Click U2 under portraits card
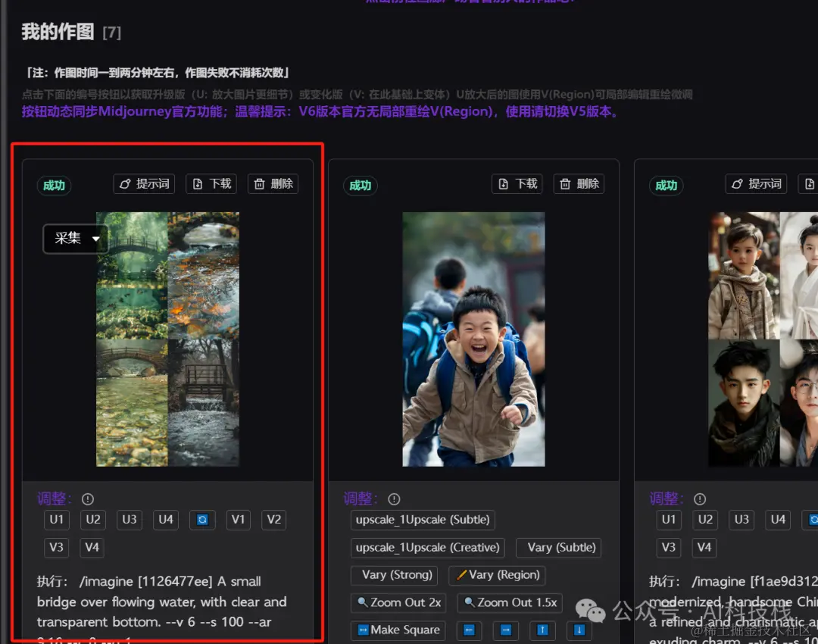This screenshot has width=818, height=644. [705, 519]
